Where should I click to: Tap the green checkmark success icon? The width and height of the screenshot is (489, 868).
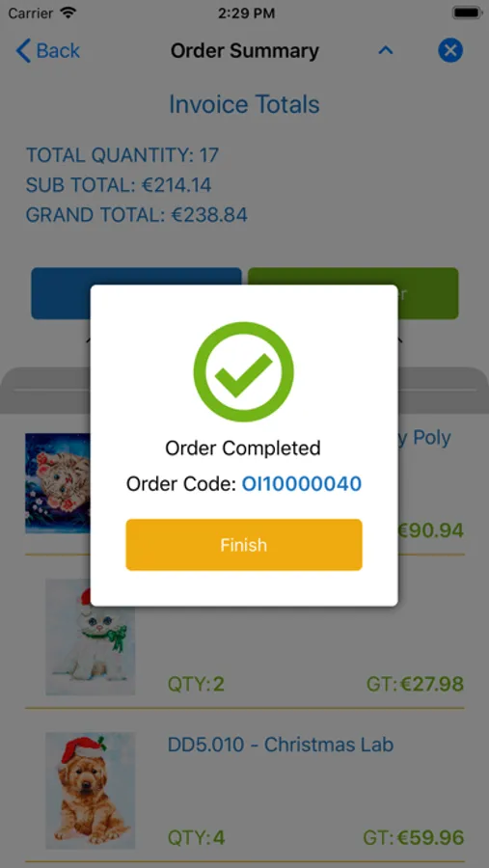click(244, 372)
